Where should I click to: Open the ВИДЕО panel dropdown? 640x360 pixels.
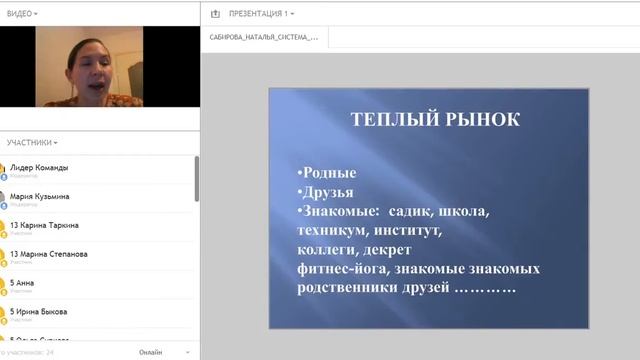[22, 13]
